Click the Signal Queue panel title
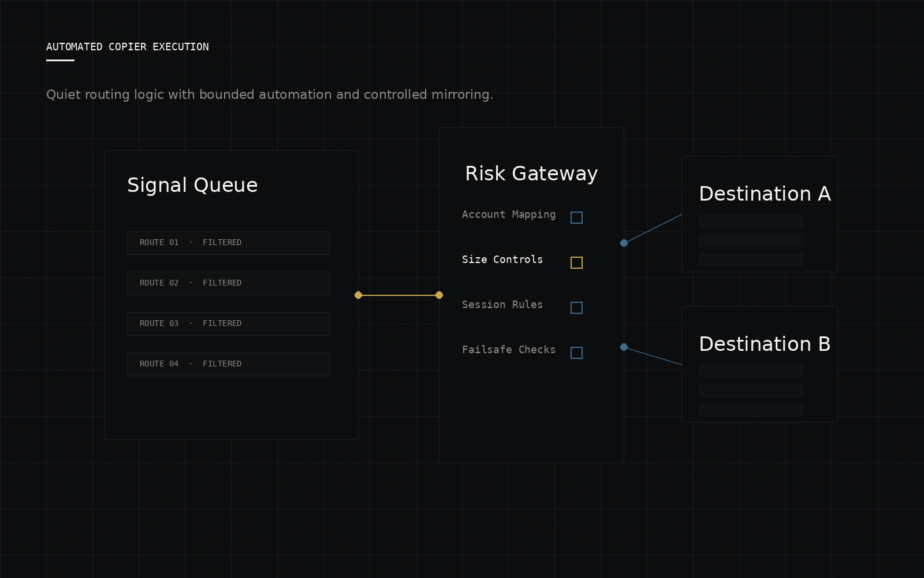Viewport: 924px width, 578px height. coord(192,185)
